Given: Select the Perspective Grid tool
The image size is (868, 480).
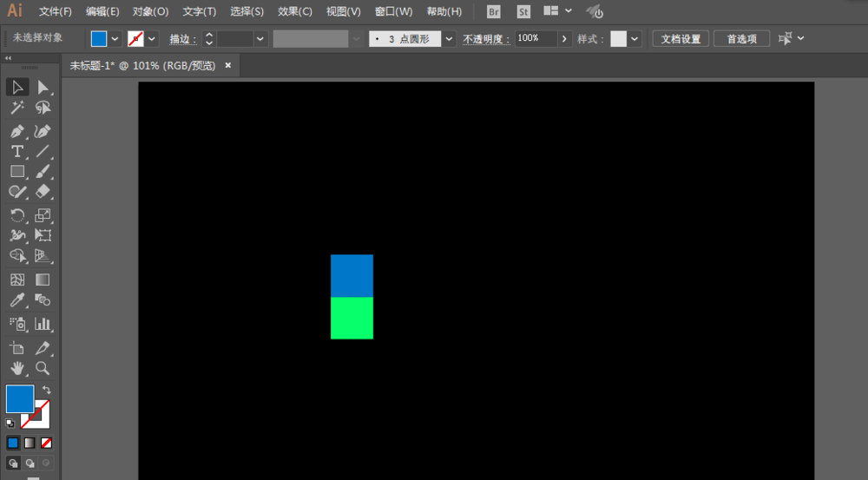Looking at the screenshot, I should click(x=43, y=255).
